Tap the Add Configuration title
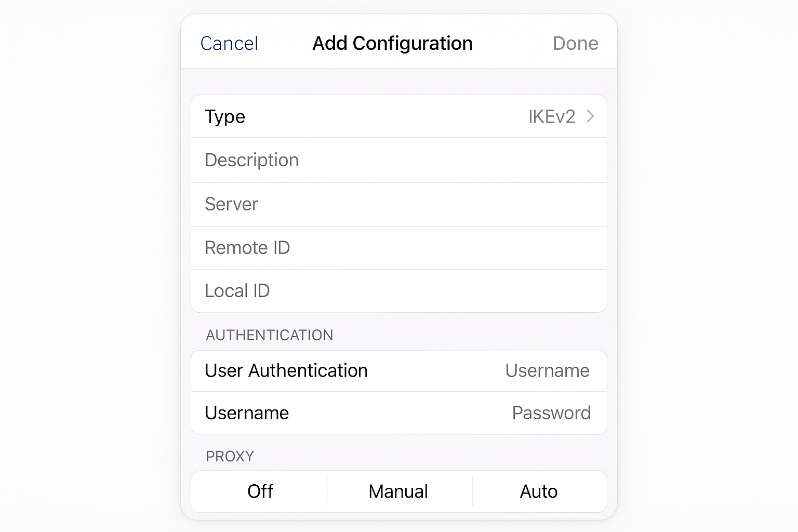Image resolution: width=798 pixels, height=532 pixels. click(392, 43)
